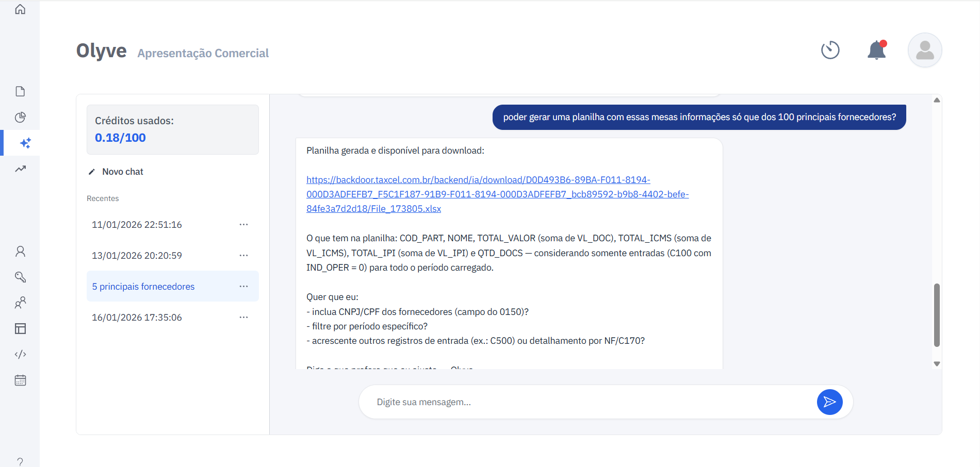Open options for 13/01/2026 20:20:59 chat
This screenshot has width=980, height=467.
(243, 255)
